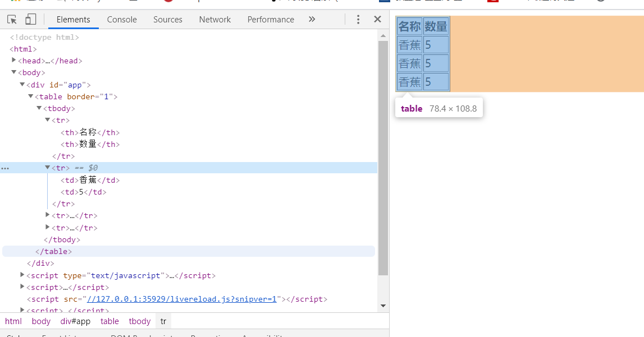Screen dimensions: 644x337
Task: Open the Sources tab
Action: pos(167,19)
